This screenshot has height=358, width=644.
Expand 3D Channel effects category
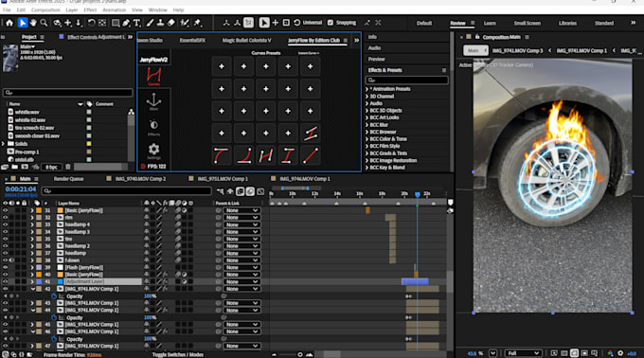(x=367, y=97)
